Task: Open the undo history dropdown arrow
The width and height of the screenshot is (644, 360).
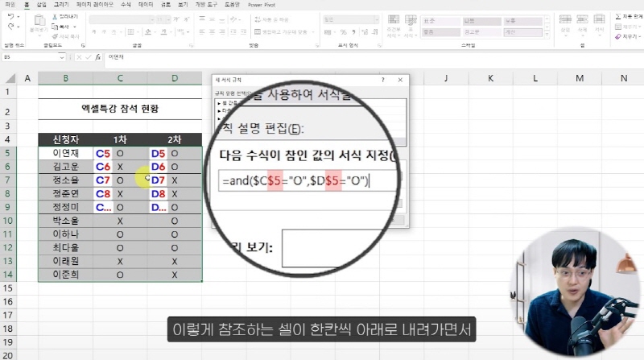Action: 18,16
